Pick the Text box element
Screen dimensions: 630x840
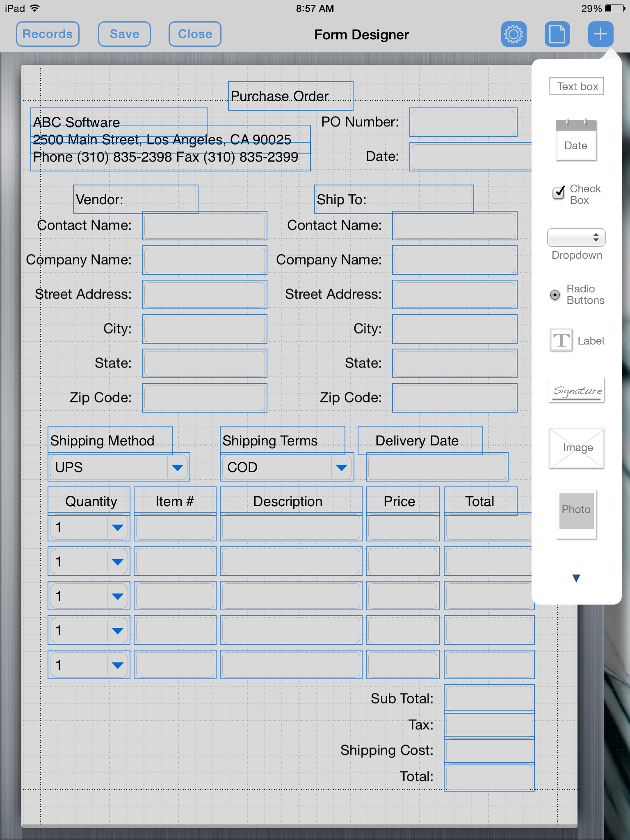[x=577, y=86]
